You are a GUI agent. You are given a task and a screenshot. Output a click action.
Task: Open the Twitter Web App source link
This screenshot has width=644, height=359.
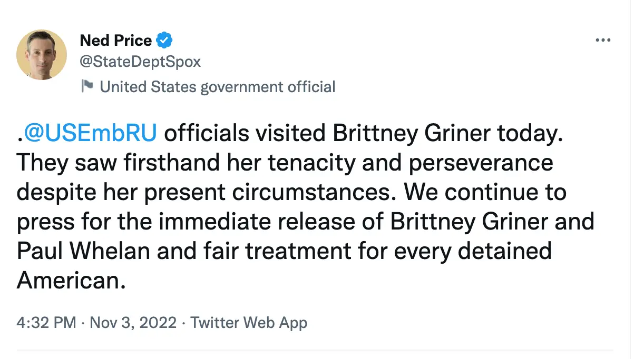(x=249, y=322)
